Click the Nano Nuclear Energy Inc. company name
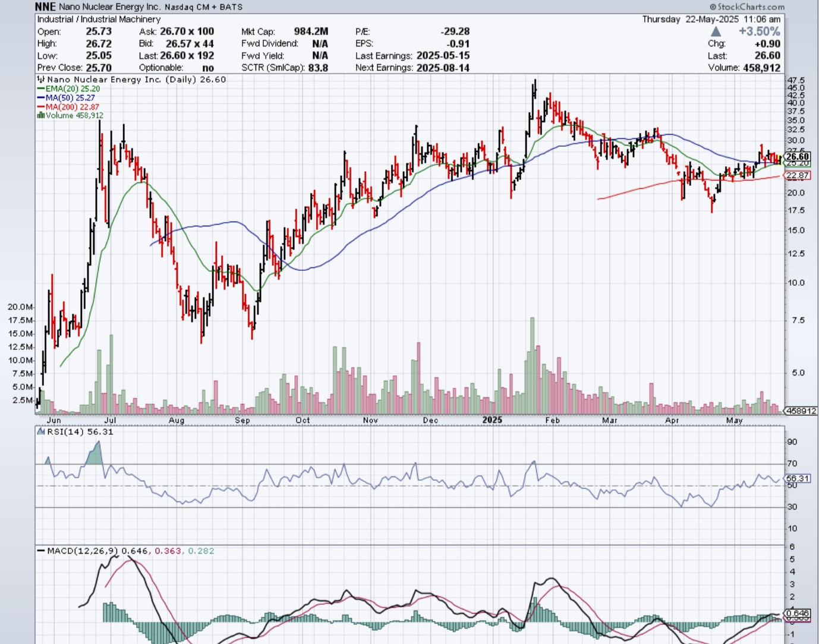 click(109, 7)
